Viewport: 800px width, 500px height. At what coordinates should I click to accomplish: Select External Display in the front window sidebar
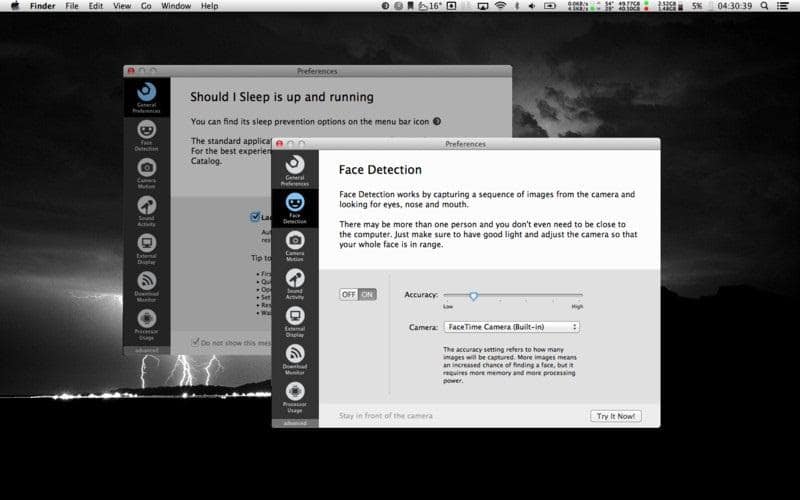point(294,320)
